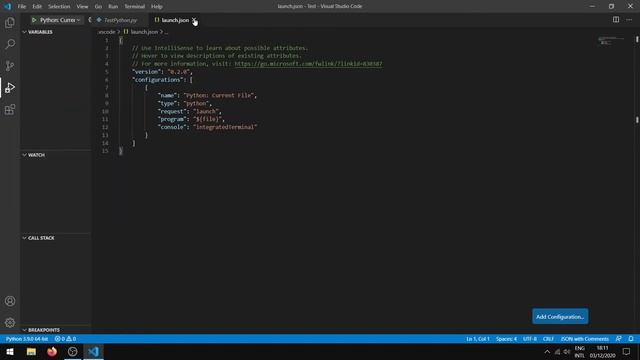Show hidden system tray icons
The width and height of the screenshot is (640, 360).
tap(547, 352)
